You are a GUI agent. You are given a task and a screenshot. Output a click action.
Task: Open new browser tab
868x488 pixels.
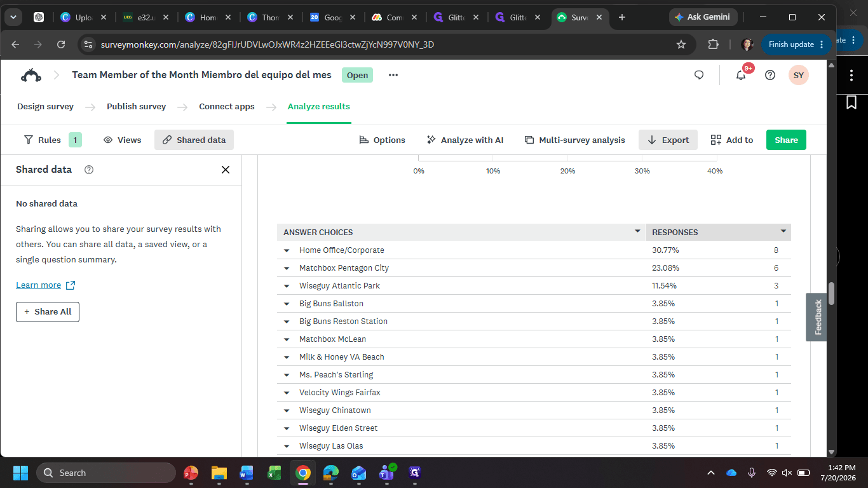pyautogui.click(x=622, y=17)
